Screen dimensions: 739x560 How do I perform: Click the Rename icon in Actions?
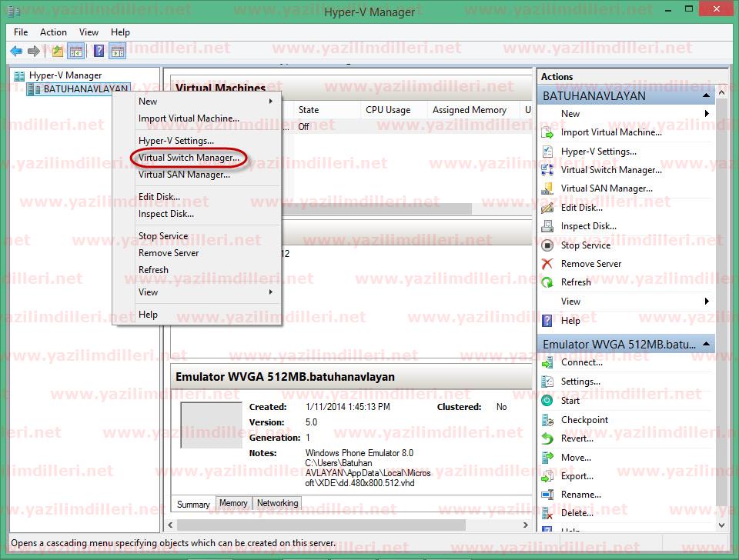pos(547,495)
